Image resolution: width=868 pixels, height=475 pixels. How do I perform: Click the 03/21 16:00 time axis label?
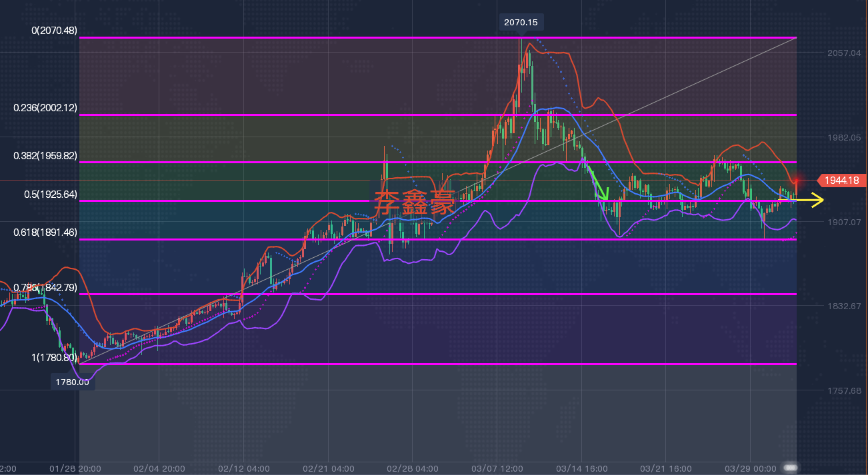pos(666,468)
